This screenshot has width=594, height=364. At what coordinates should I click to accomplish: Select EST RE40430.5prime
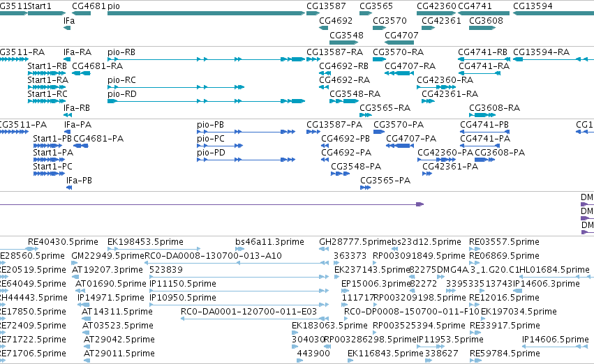33,249
